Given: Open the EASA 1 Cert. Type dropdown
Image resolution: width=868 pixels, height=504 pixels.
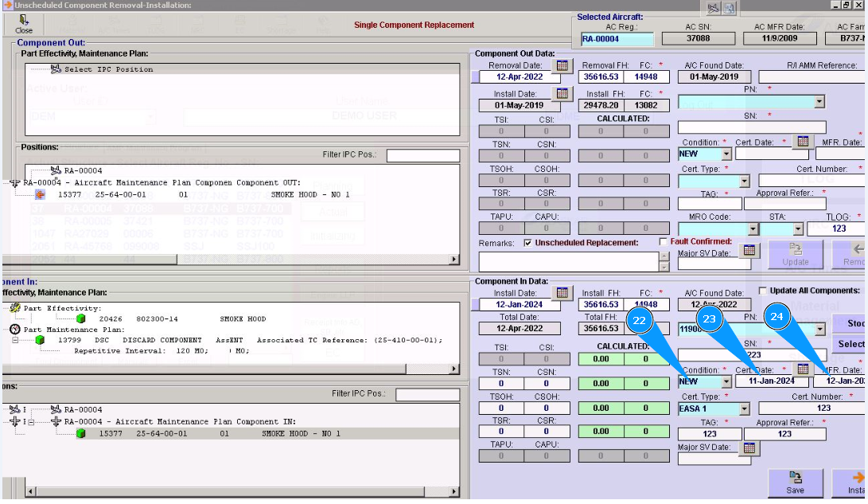Looking at the screenshot, I should tap(744, 408).
